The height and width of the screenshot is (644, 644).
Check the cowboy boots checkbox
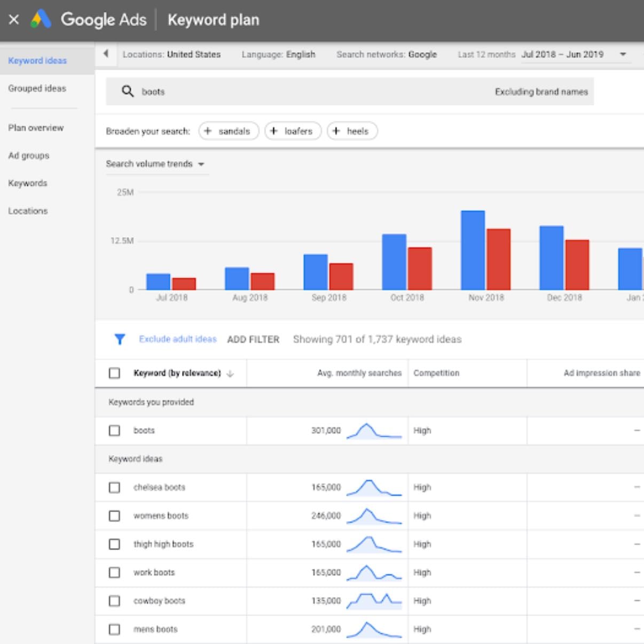114,601
